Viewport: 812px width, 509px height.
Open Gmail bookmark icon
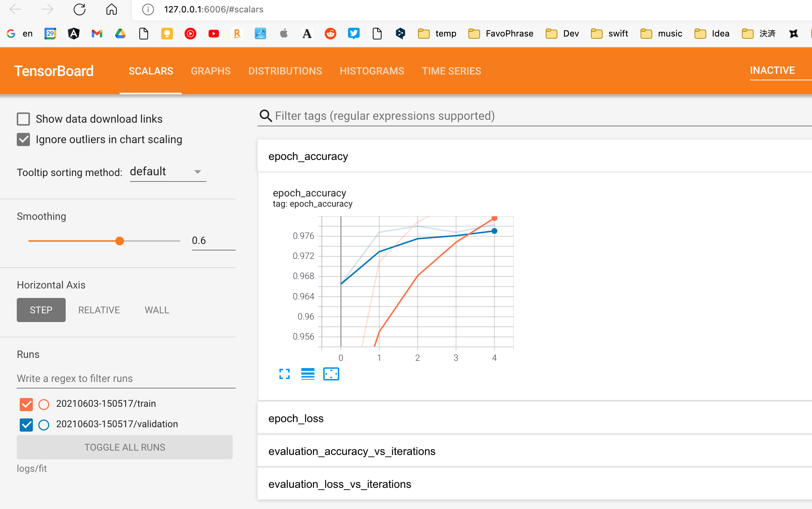click(x=97, y=34)
